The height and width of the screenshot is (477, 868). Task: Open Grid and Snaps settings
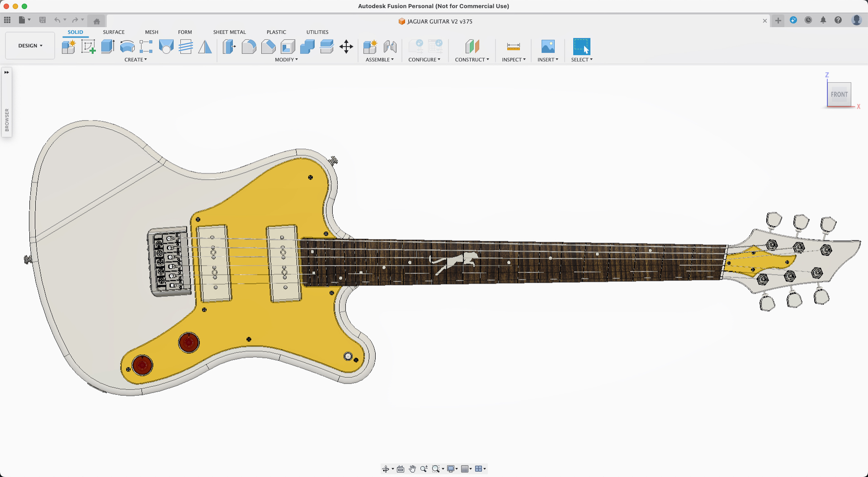click(466, 469)
